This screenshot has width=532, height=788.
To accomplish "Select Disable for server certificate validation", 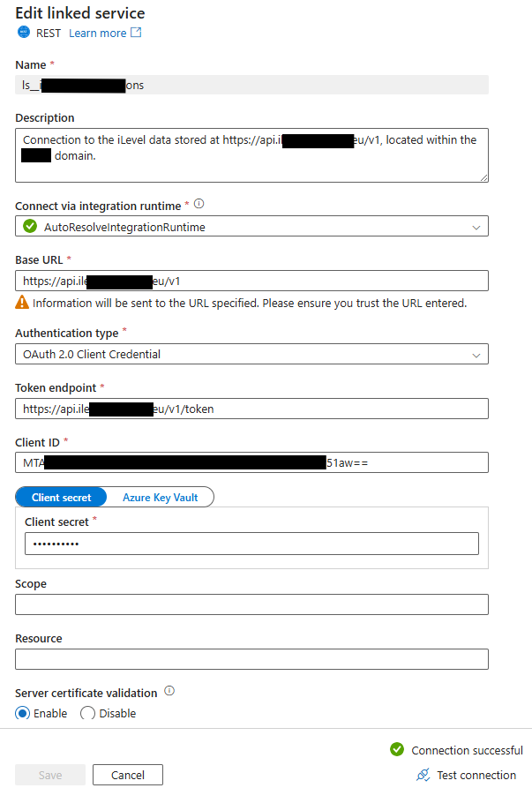I will [x=88, y=713].
